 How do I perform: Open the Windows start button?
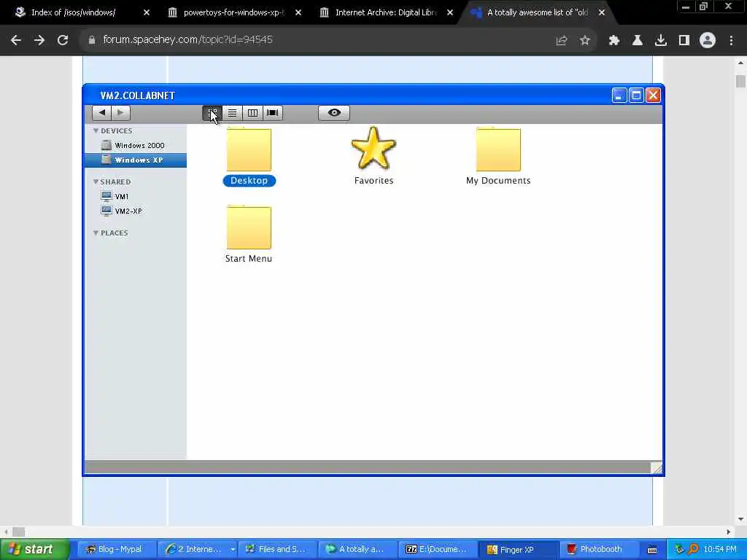click(x=35, y=550)
